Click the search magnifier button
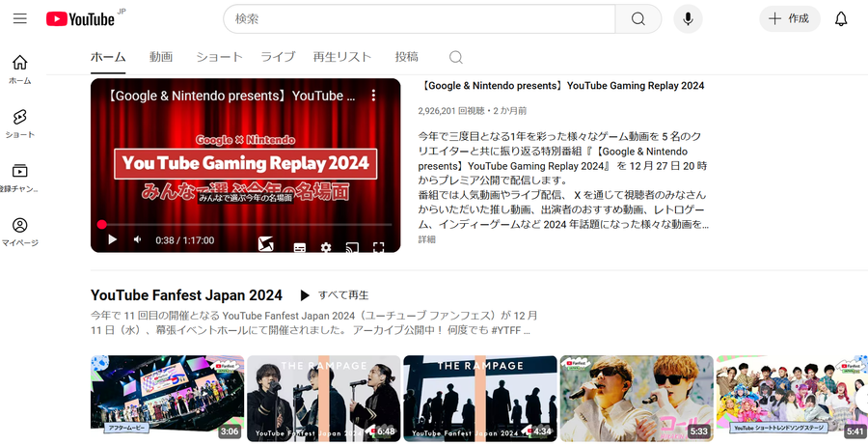The width and height of the screenshot is (868, 445). [x=637, y=19]
